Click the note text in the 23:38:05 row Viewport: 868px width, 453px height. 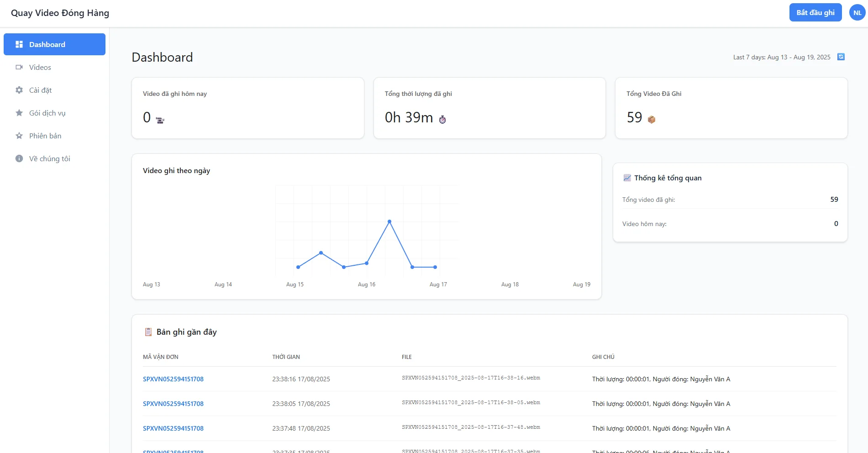point(661,404)
